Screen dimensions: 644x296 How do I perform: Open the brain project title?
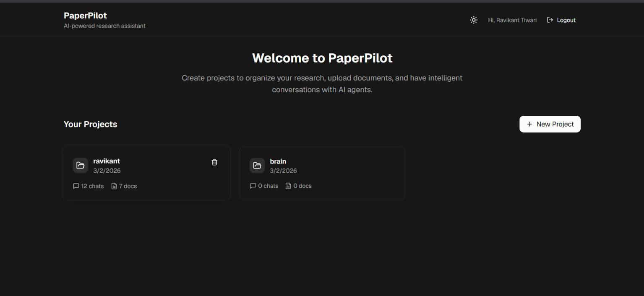point(278,161)
